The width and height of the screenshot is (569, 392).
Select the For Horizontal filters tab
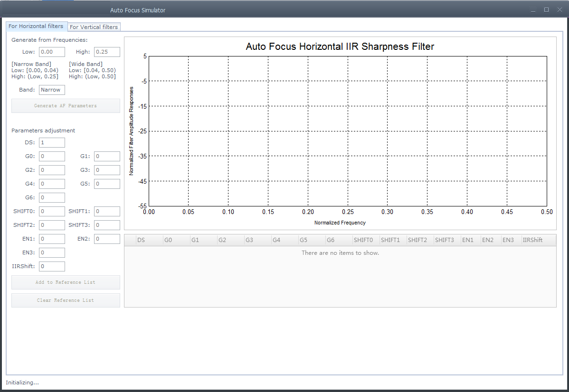point(36,26)
